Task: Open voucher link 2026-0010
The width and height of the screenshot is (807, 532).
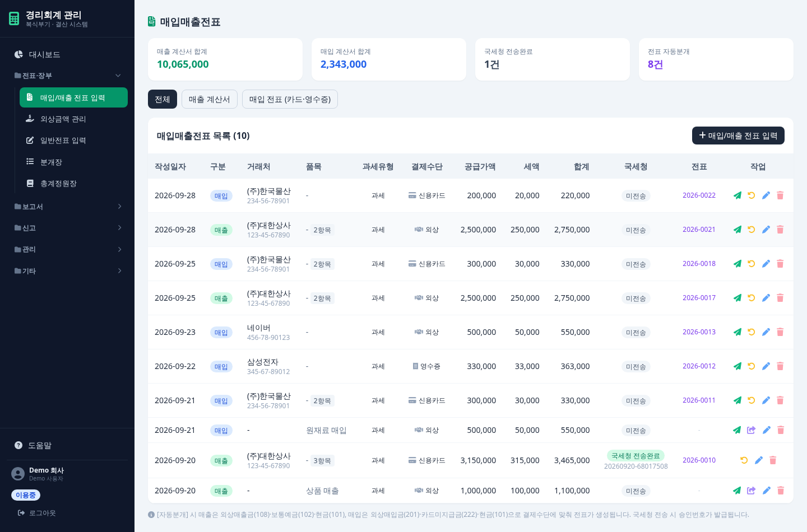Action: pyautogui.click(x=699, y=460)
